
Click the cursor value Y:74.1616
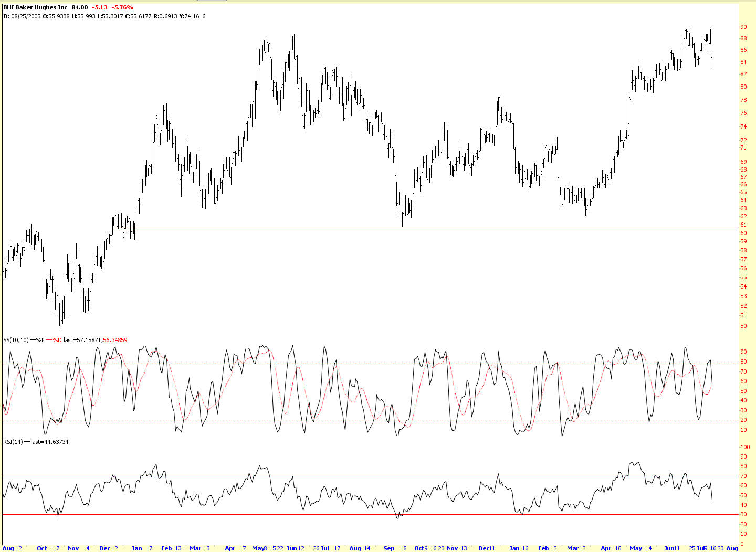point(192,16)
